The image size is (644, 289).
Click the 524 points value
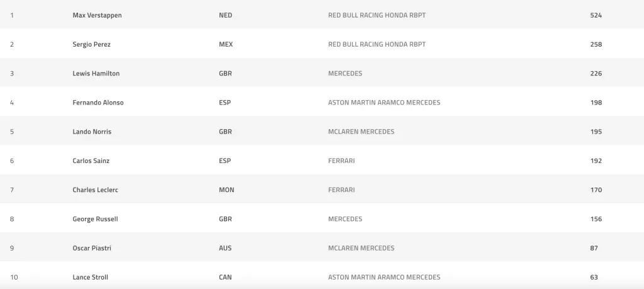pyautogui.click(x=596, y=15)
